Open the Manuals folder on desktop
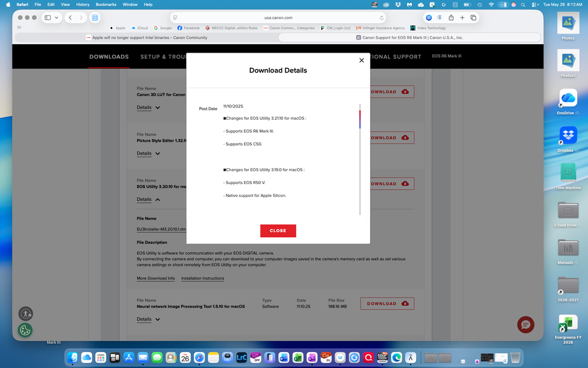 click(568, 251)
